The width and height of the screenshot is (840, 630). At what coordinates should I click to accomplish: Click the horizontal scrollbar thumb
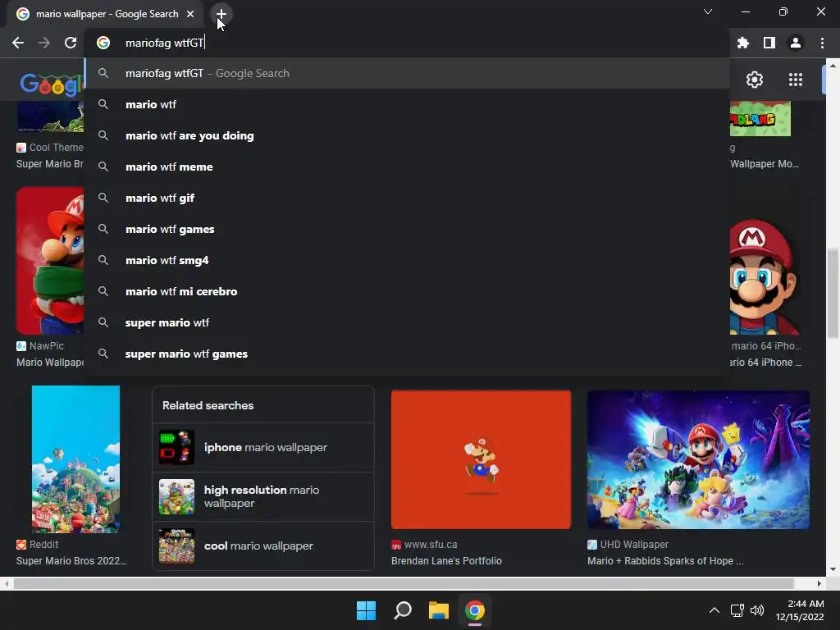point(404,583)
